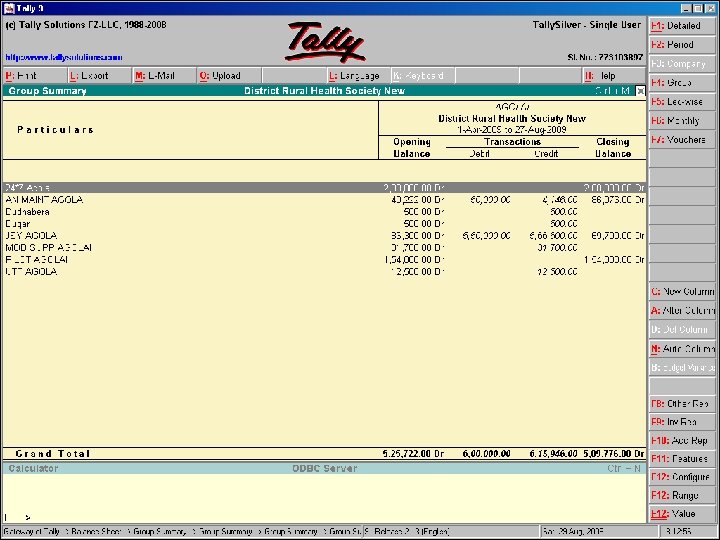This screenshot has width=720, height=540.
Task: Switch to F1: Detailed view
Action: pyautogui.click(x=682, y=26)
